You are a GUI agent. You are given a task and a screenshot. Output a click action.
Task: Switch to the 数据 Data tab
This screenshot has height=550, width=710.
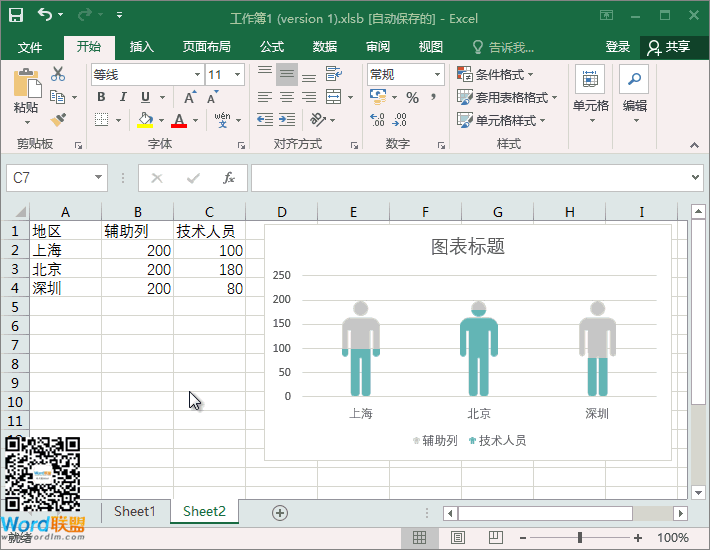pyautogui.click(x=325, y=47)
